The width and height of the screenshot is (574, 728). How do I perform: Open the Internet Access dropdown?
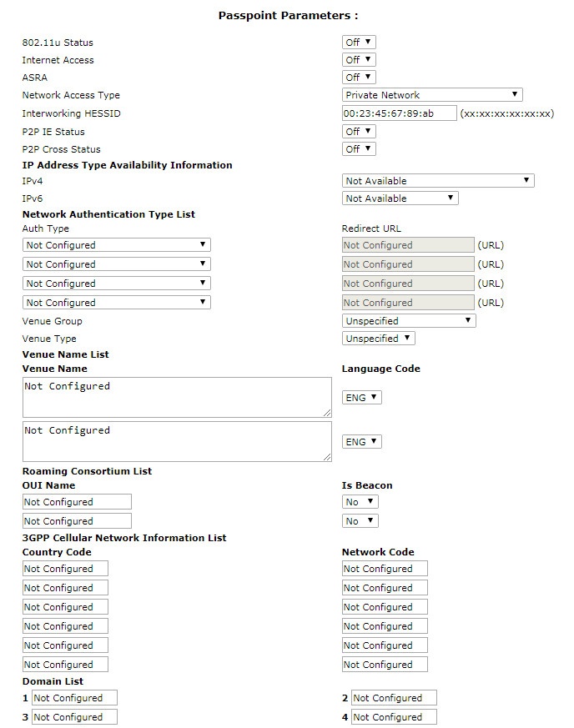(359, 60)
